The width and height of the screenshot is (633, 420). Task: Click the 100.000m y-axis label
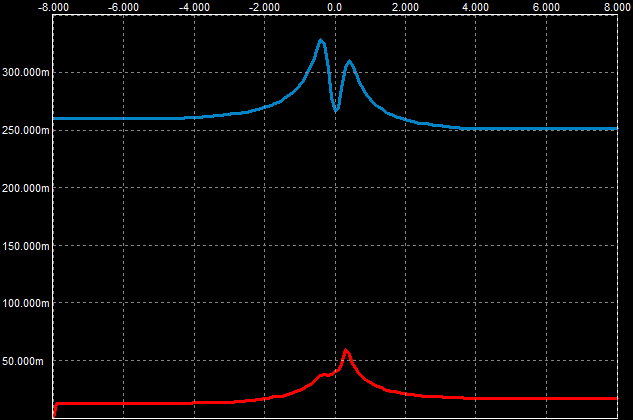(26, 303)
